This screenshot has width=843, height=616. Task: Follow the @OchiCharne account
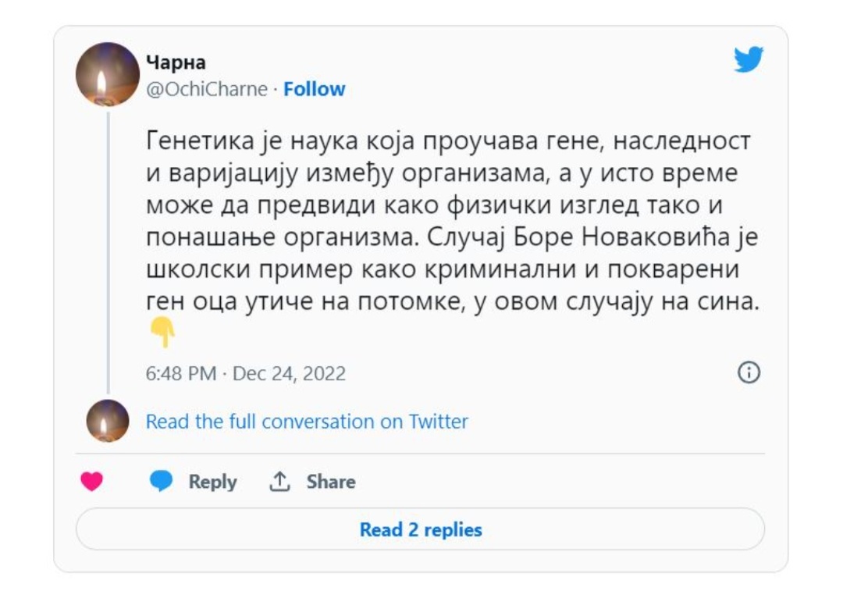(x=314, y=89)
